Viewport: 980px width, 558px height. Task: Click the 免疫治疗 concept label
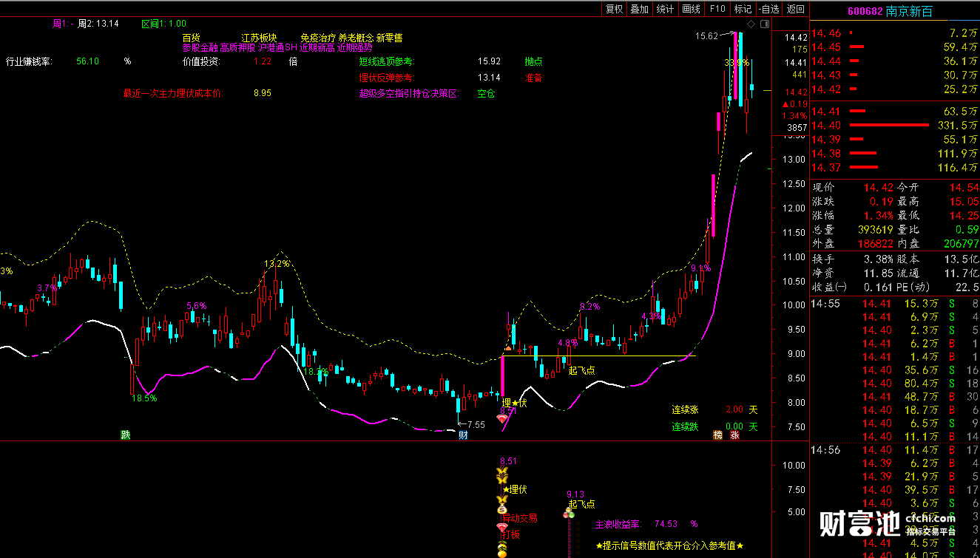click(x=318, y=37)
